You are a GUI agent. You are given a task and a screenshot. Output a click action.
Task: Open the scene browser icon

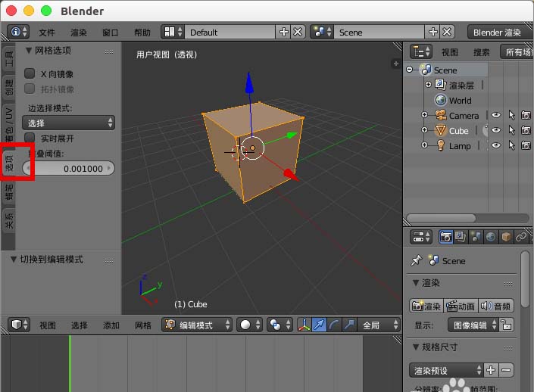322,32
